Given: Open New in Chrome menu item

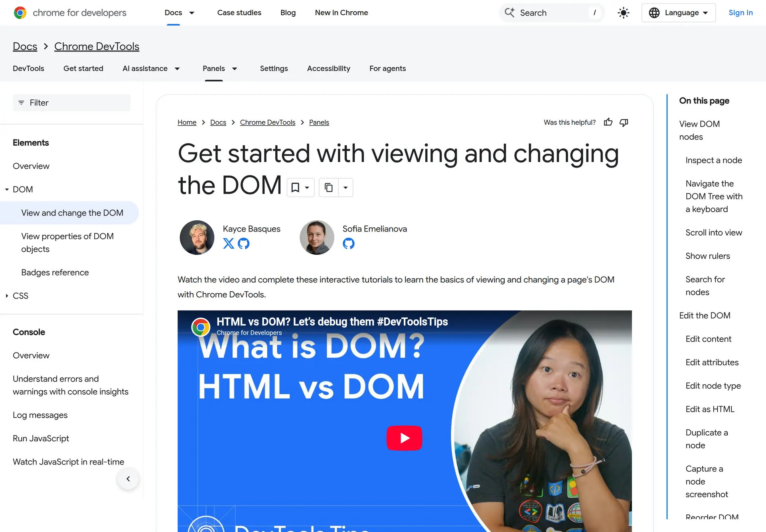Looking at the screenshot, I should click(x=342, y=13).
